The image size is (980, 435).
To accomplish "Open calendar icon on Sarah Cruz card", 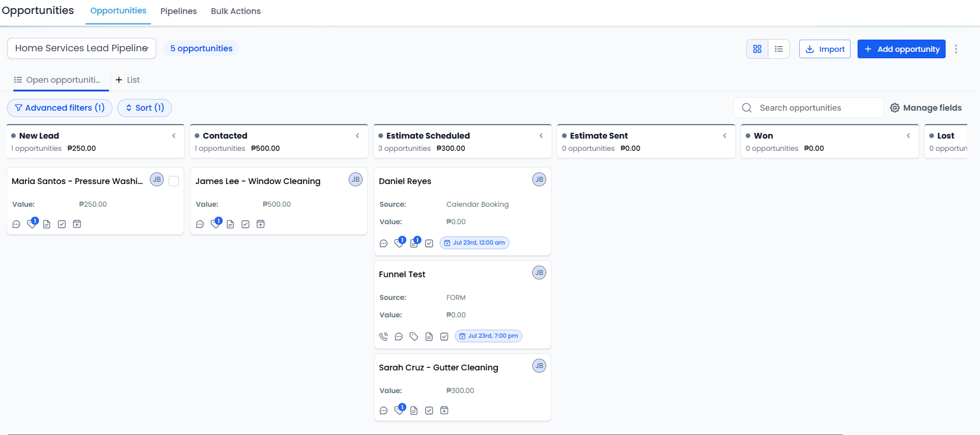I will point(444,411).
